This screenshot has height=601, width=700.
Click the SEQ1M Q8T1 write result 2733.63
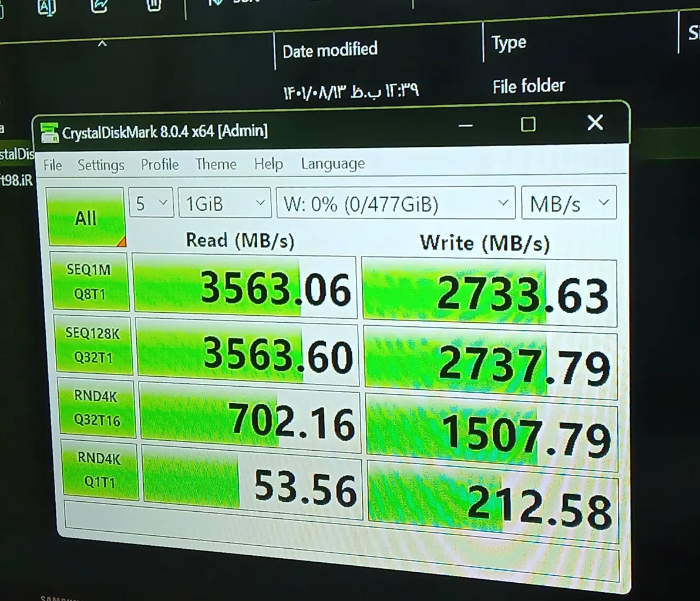point(489,293)
